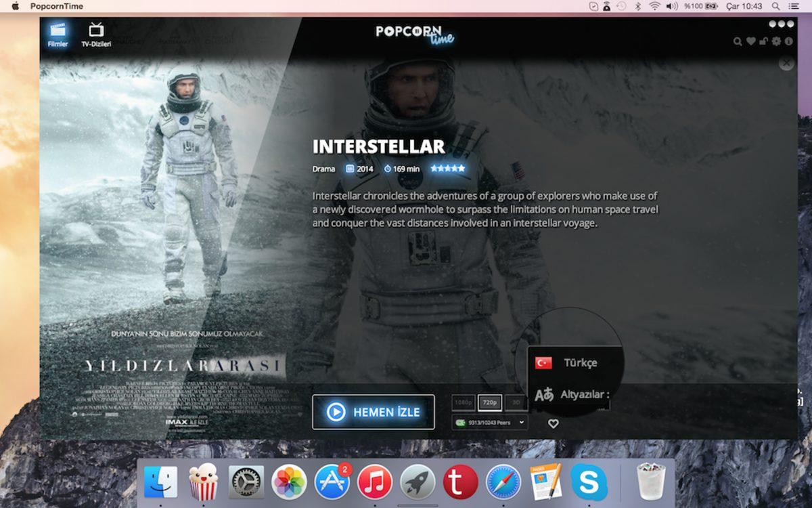Enable 3D playback mode
This screenshot has width=812, height=508.
pyautogui.click(x=515, y=401)
